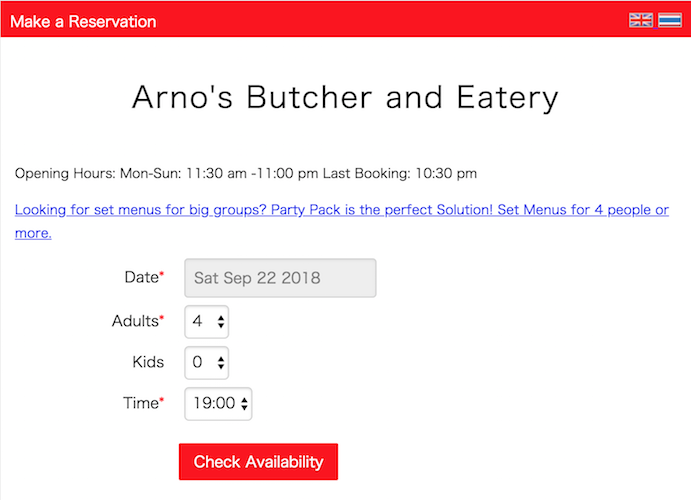The width and height of the screenshot is (691, 500).
Task: Open the Time dropdown showing 19:00
Action: point(218,404)
